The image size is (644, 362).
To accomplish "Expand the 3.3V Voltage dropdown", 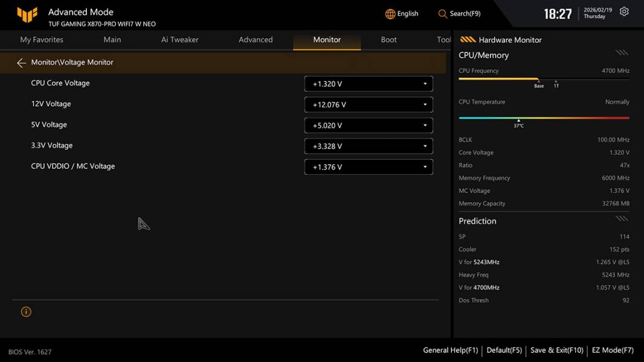I will 369,146.
